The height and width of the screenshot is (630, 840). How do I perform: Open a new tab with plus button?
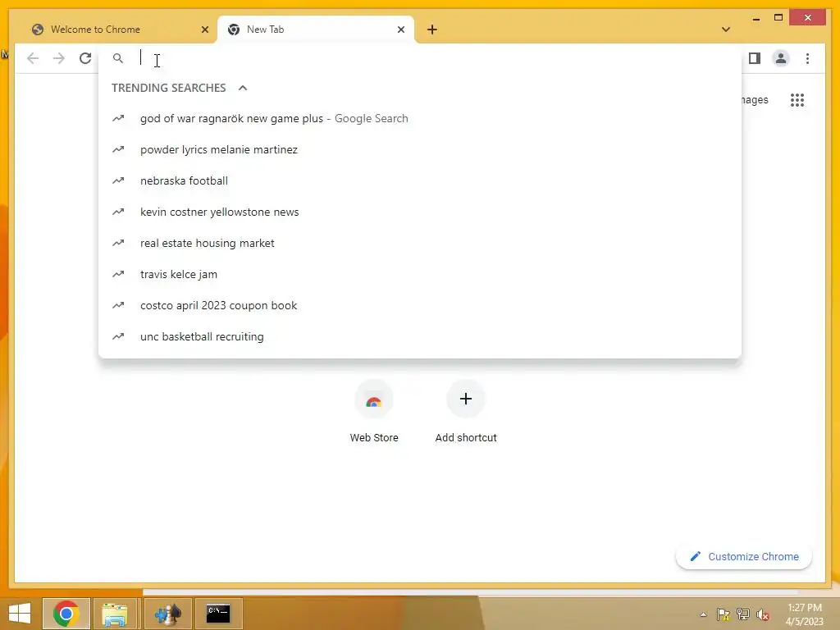click(432, 30)
